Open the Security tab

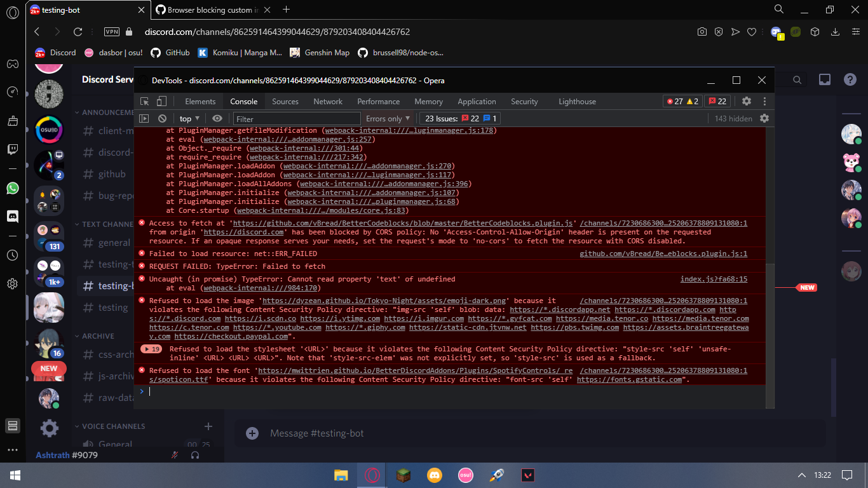coord(524,102)
